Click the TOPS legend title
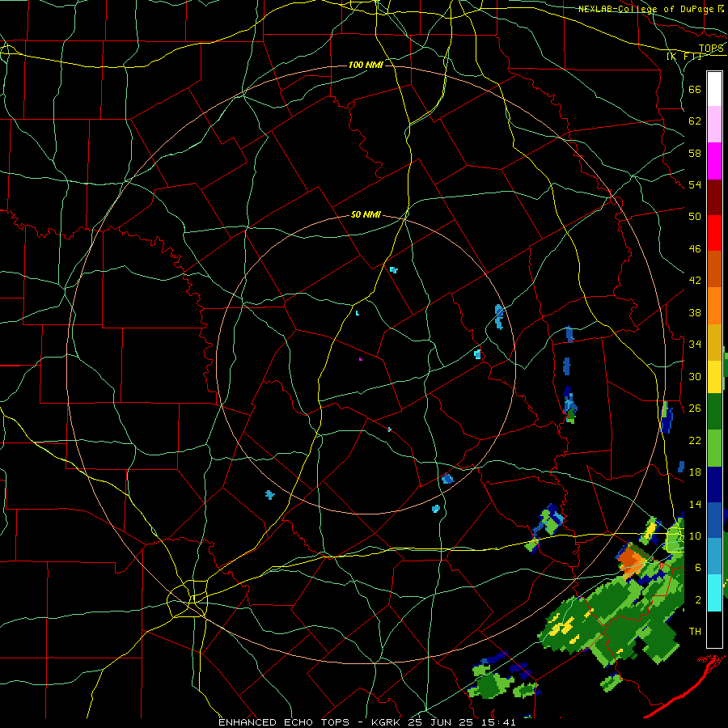The height and width of the screenshot is (728, 728). pyautogui.click(x=711, y=49)
